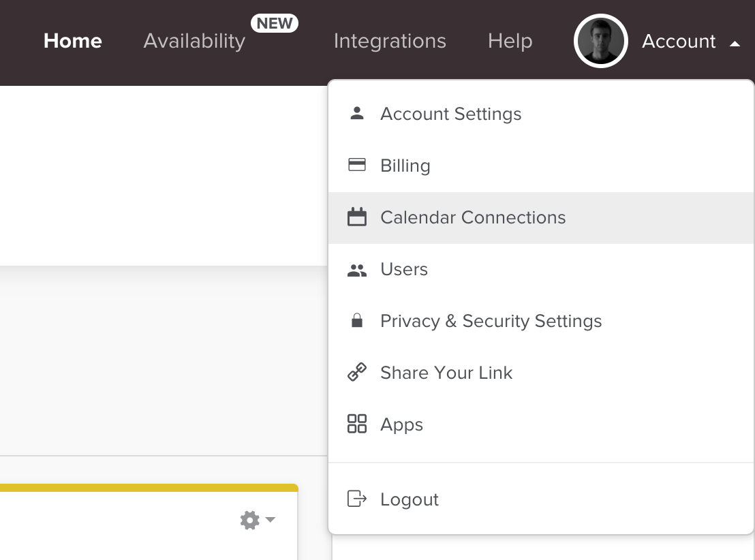Click the four-squares Apps icon

pyautogui.click(x=356, y=424)
